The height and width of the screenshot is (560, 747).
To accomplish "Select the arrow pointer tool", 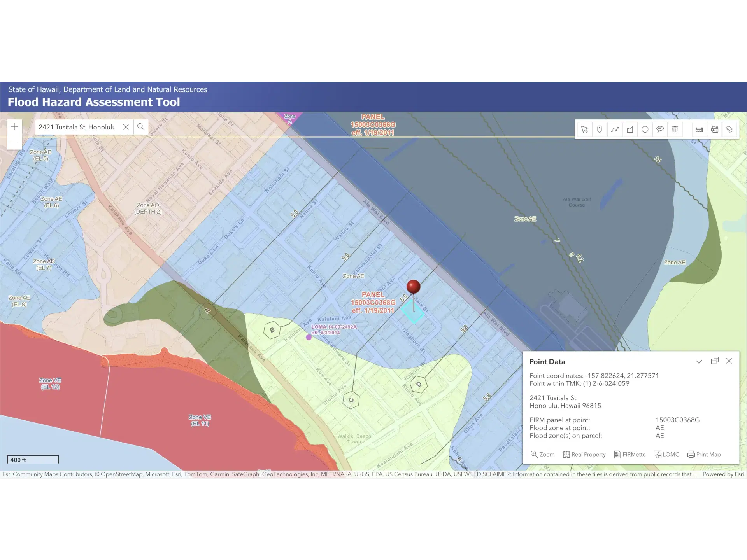I will 584,129.
